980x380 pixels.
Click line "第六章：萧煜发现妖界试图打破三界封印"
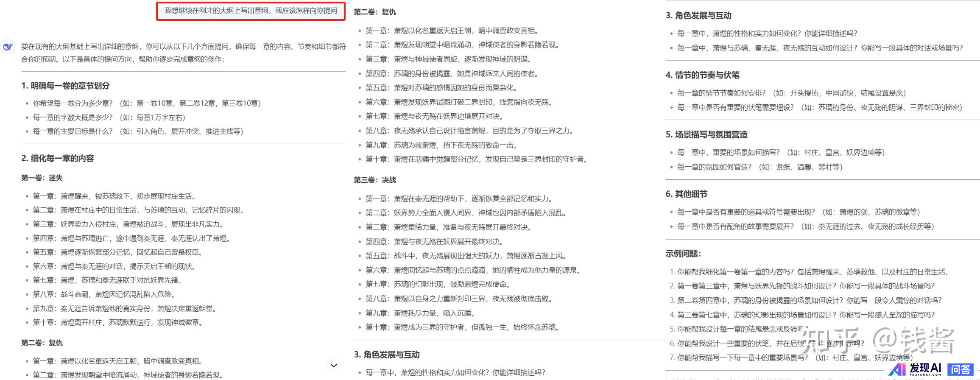click(x=459, y=102)
